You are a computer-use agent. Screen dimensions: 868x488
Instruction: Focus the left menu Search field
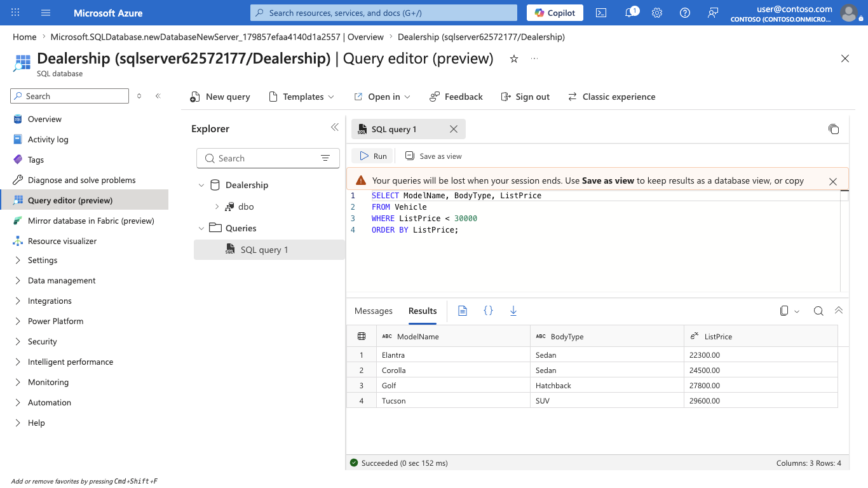[x=69, y=96]
